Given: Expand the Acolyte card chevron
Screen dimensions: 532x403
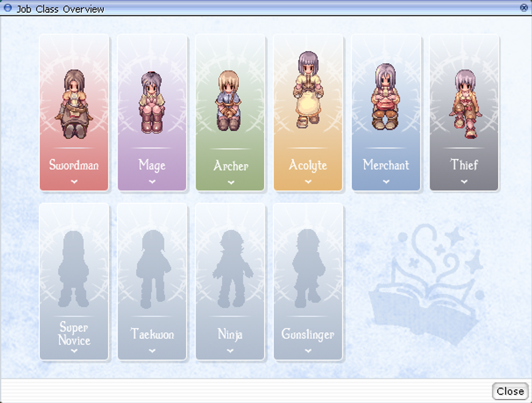Looking at the screenshot, I should point(308,182).
